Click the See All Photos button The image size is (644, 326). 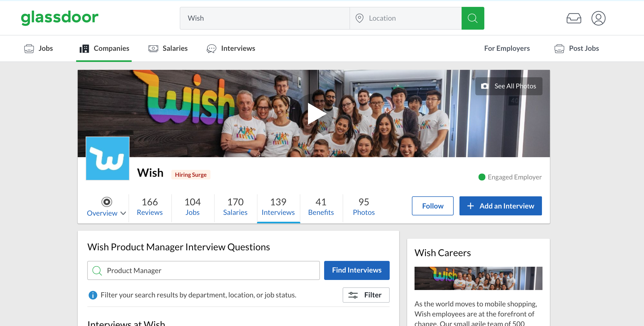[x=509, y=86]
